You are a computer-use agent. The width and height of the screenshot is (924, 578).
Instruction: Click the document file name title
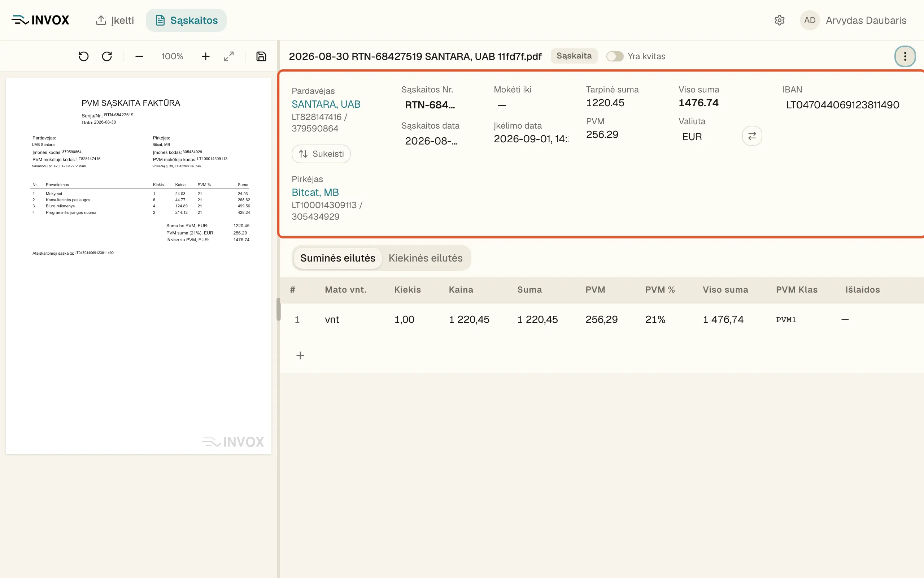coord(415,57)
